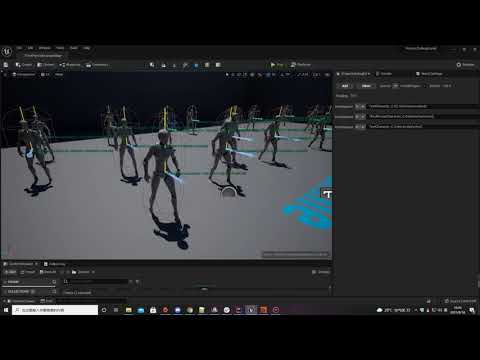The height and width of the screenshot is (360, 480).
Task: Open the Lit view mode dropdown
Action: [x=45, y=74]
